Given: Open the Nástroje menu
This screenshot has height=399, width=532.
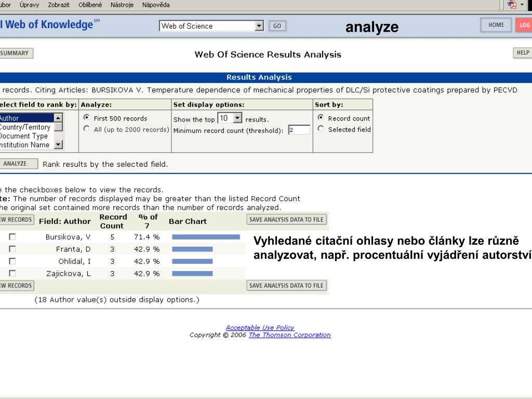Looking at the screenshot, I should click(x=122, y=5).
